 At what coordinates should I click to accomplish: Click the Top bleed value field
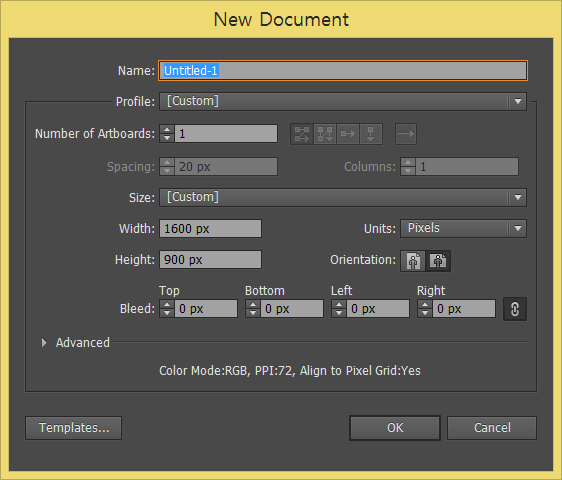click(206, 309)
